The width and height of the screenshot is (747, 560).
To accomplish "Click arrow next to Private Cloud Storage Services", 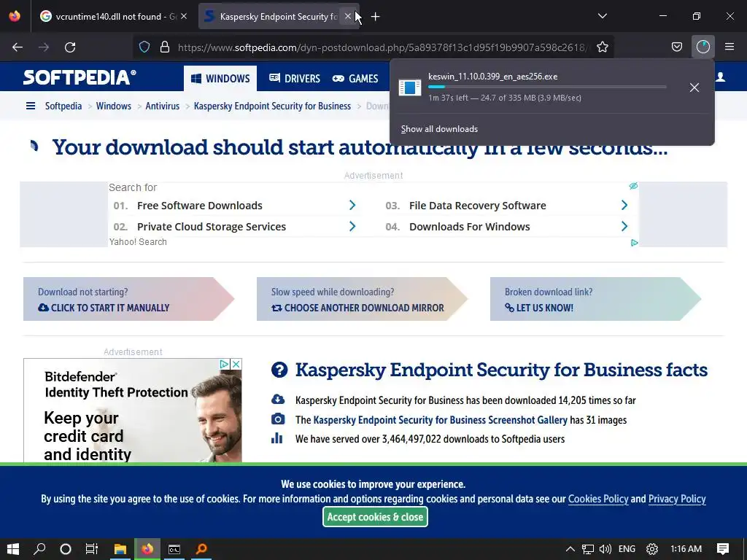I will pos(352,227).
